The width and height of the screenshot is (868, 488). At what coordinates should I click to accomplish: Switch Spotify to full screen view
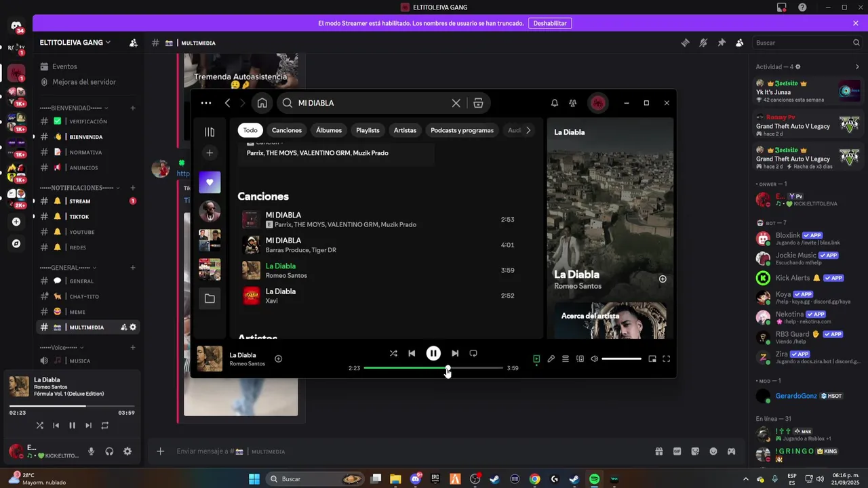[x=666, y=359]
